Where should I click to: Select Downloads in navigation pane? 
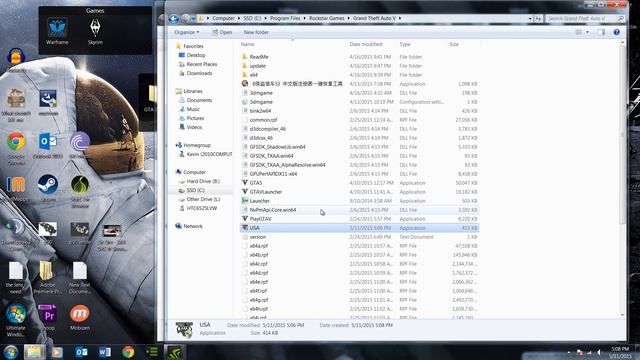(199, 73)
